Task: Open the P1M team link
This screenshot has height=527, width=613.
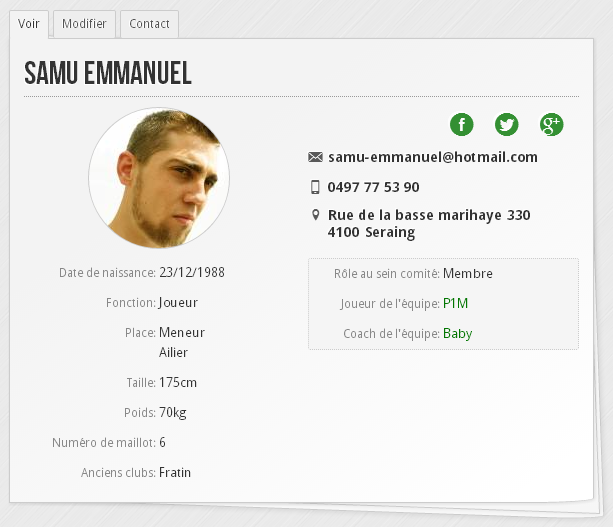Action: tap(455, 303)
